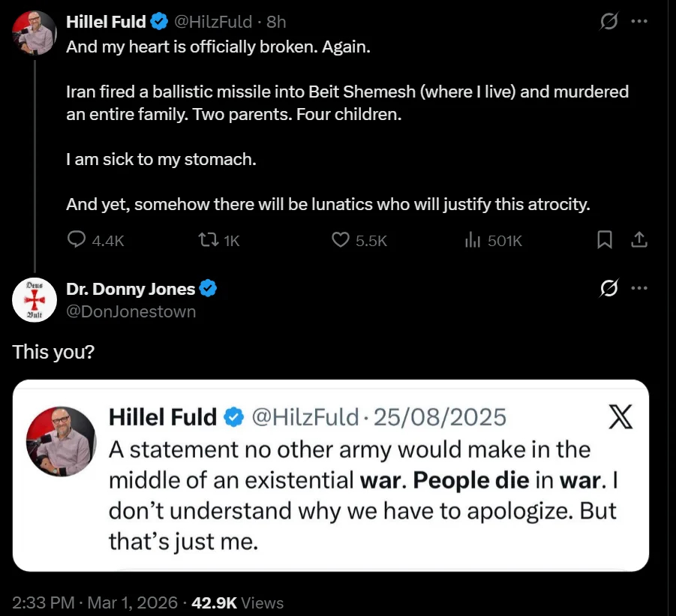
Task: Click the 2:33 PM Mar 1, 2026 timestamp
Action: pos(95,602)
